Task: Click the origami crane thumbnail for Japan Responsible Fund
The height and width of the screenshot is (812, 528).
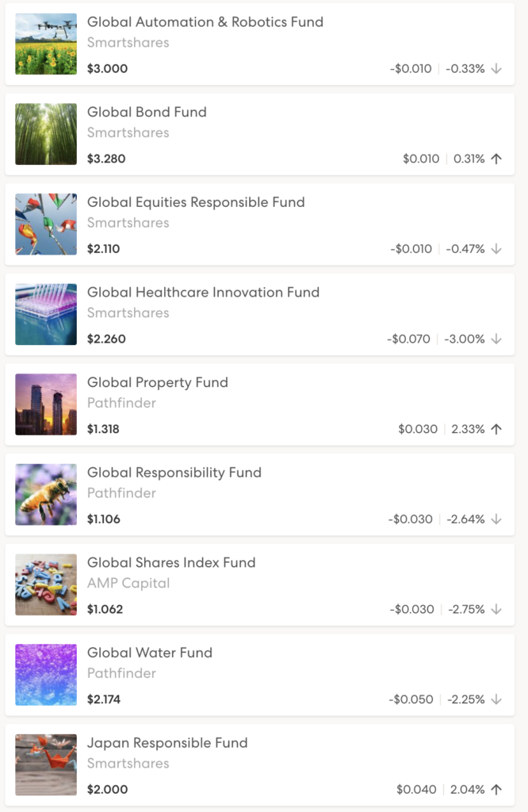Action: 46,765
